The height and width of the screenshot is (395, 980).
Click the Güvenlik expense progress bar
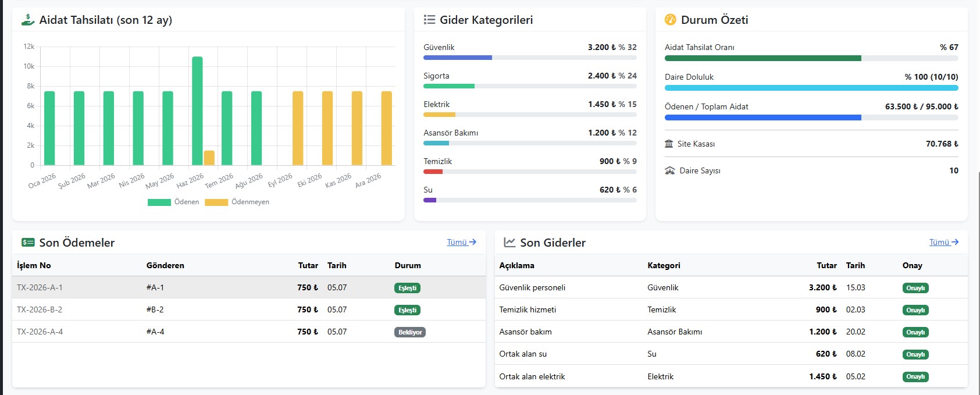tap(530, 58)
